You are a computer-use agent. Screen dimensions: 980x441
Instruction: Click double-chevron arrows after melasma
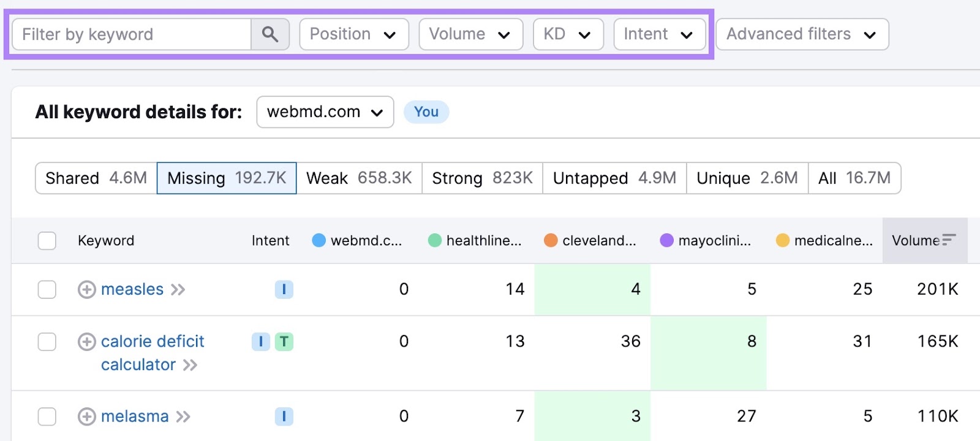(x=183, y=417)
